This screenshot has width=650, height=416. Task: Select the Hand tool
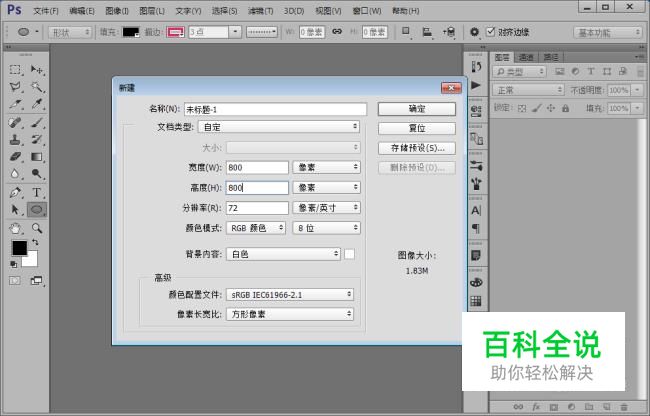pyautogui.click(x=15, y=228)
